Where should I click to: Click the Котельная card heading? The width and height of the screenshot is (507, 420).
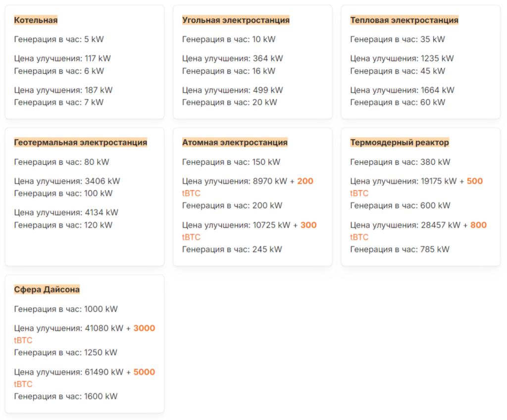pyautogui.click(x=36, y=20)
